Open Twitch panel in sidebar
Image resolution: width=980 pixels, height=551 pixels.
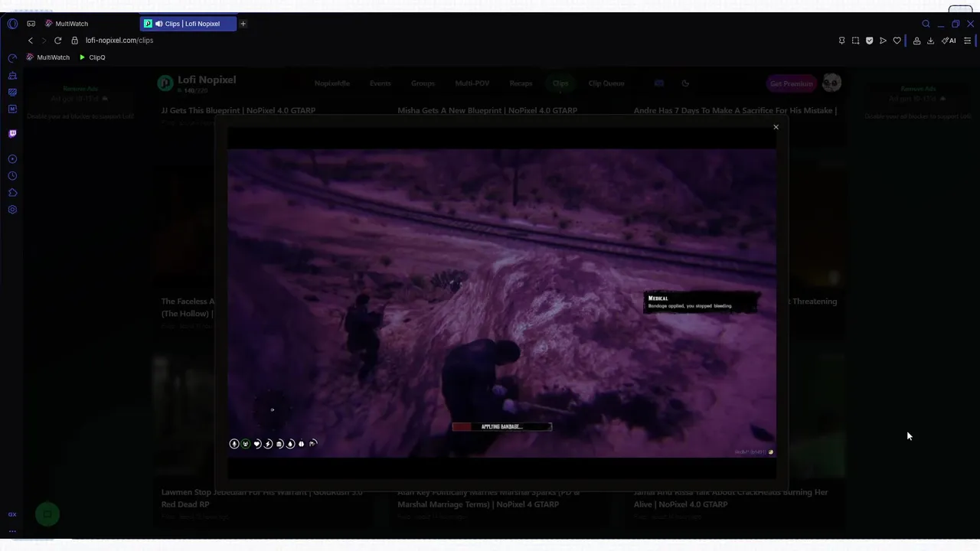coord(12,134)
